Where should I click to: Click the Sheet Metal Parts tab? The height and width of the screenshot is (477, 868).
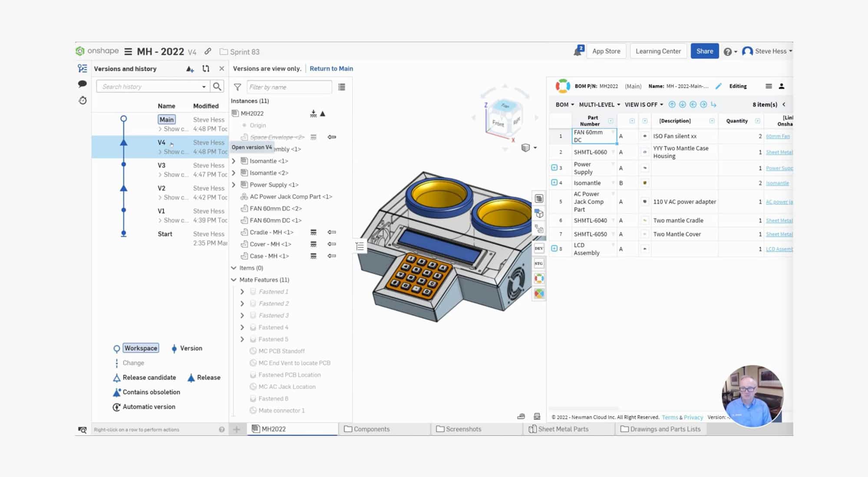coord(558,429)
